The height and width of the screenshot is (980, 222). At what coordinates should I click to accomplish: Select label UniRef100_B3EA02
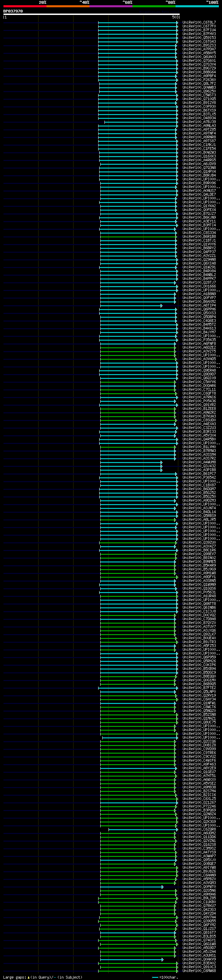point(199,963)
